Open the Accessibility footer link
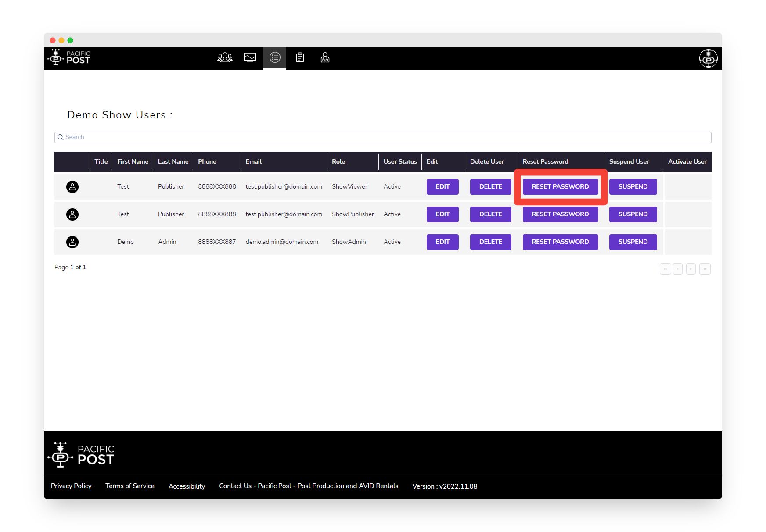Screen dimensions: 766x532 pos(187,486)
